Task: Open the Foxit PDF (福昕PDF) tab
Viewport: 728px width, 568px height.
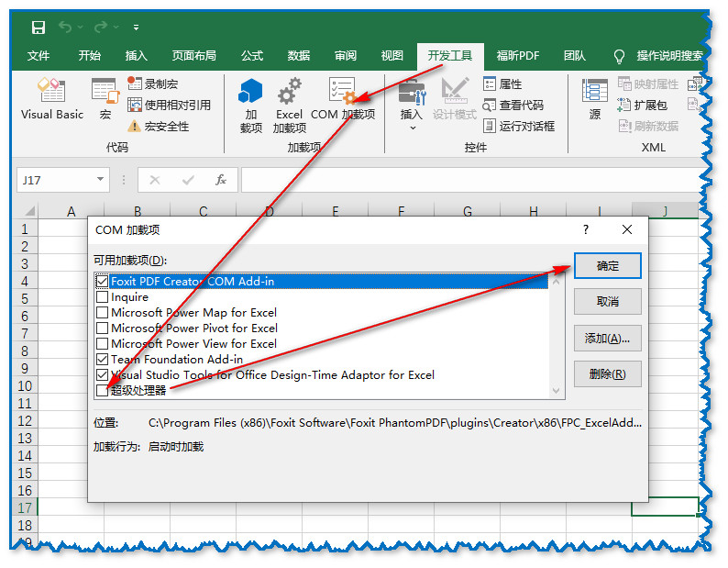Action: pyautogui.click(x=518, y=56)
